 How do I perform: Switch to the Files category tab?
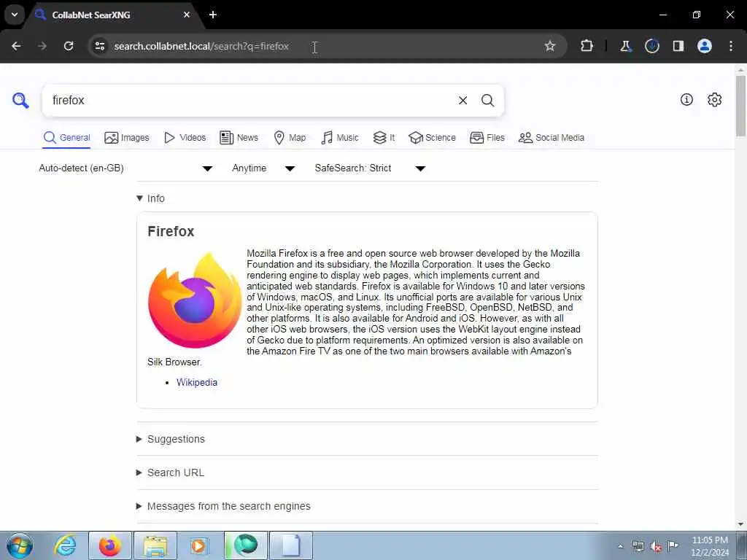487,138
